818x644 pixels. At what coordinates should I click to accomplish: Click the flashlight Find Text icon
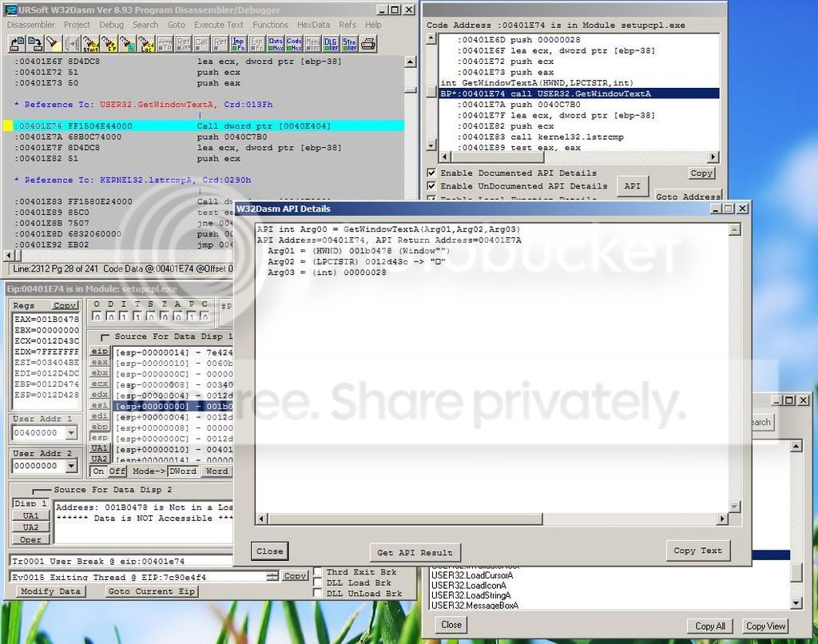54,44
